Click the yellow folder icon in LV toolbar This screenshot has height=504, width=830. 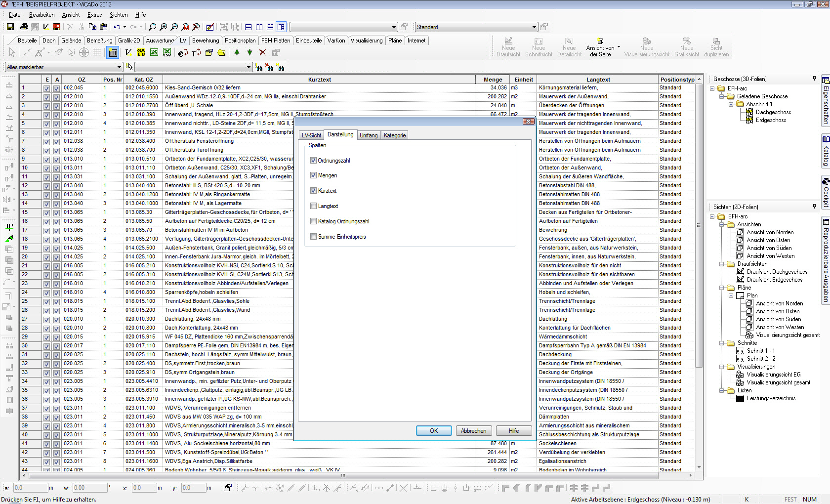(221, 52)
